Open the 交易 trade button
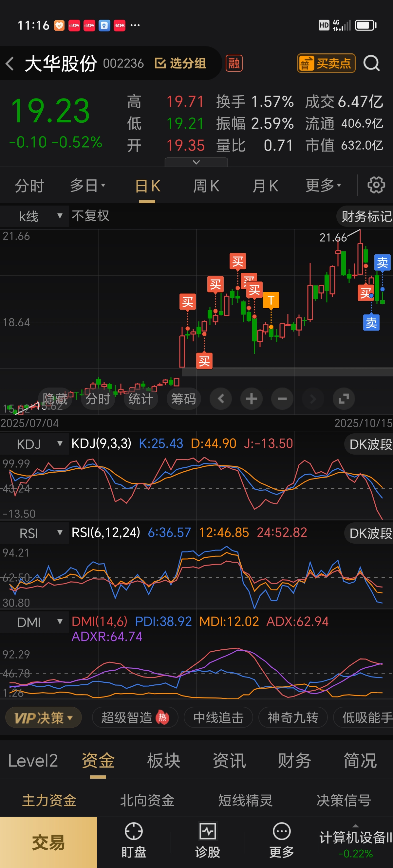Image resolution: width=393 pixels, height=868 pixels. 48,842
